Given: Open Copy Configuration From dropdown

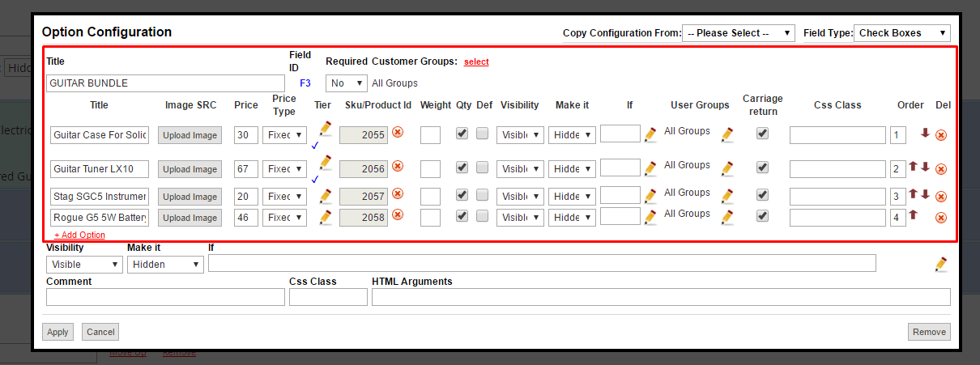Looking at the screenshot, I should click(x=738, y=33).
